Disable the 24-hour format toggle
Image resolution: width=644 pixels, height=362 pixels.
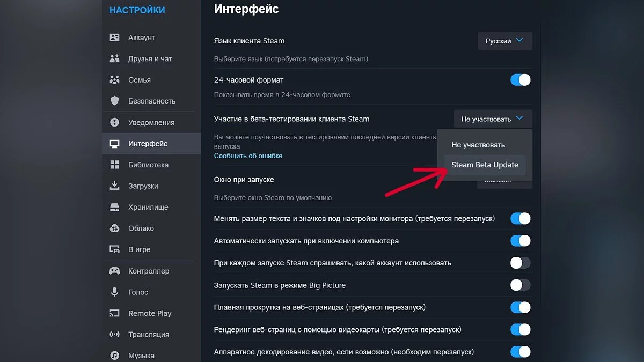point(520,80)
